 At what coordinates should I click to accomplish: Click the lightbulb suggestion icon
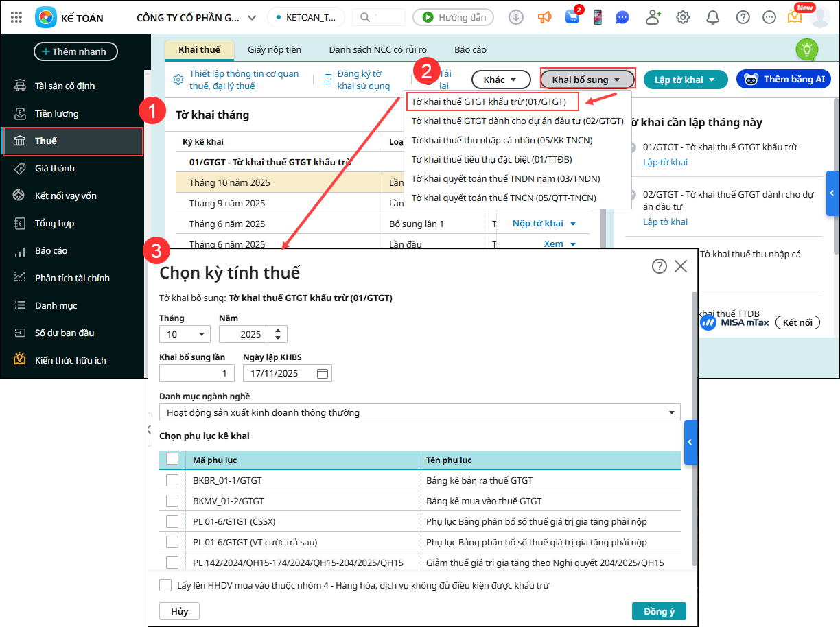[x=806, y=49]
